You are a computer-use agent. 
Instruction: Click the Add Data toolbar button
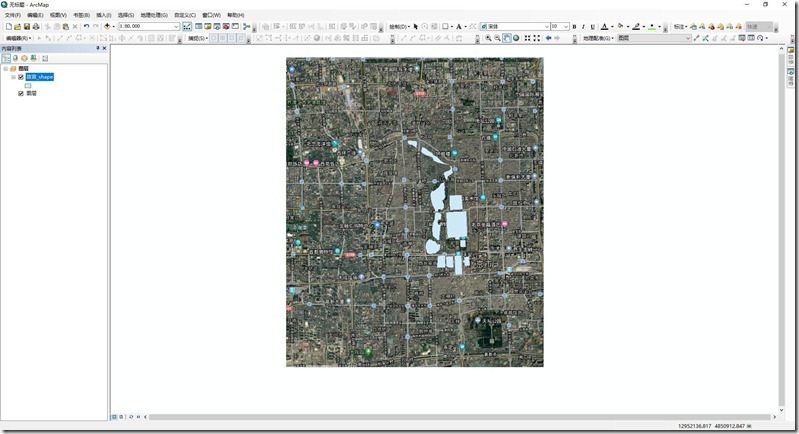(x=107, y=27)
